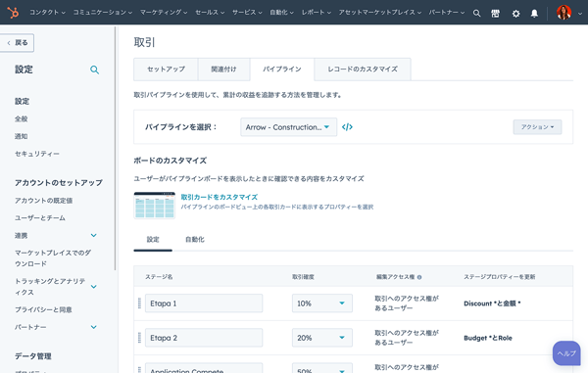Screen dimensions: 588x373
Task: Open the パートナー top navigation menu
Action: pos(447,13)
